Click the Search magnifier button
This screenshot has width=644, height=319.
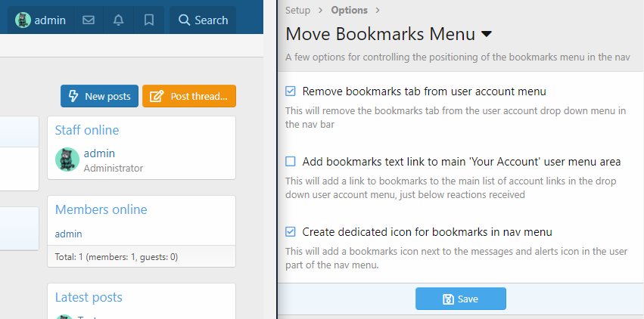(203, 20)
